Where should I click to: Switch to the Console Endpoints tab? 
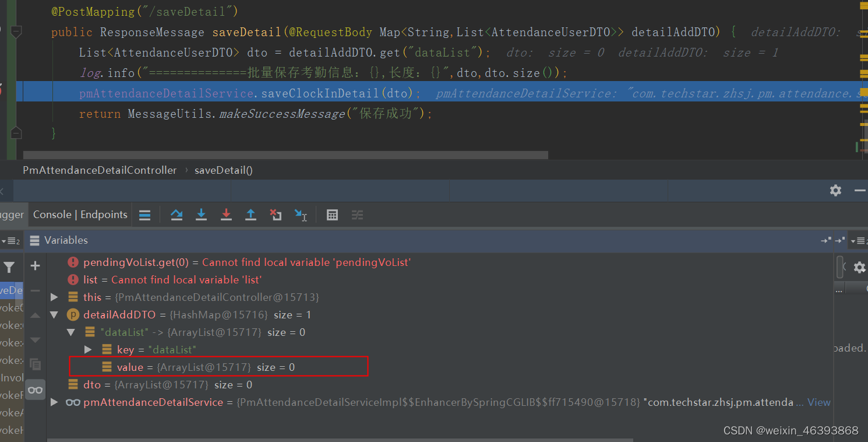coord(80,214)
